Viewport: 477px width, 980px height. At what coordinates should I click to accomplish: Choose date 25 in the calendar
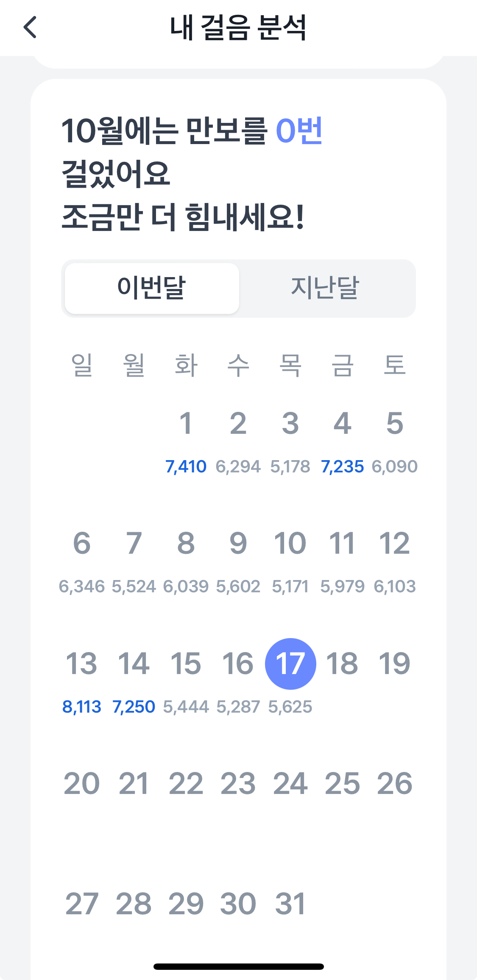click(342, 783)
